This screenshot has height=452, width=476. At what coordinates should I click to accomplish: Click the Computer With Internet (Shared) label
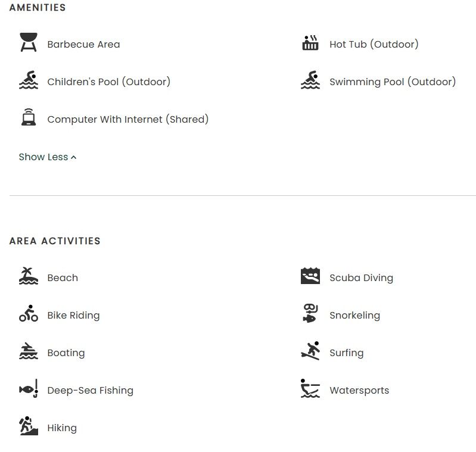tap(127, 119)
